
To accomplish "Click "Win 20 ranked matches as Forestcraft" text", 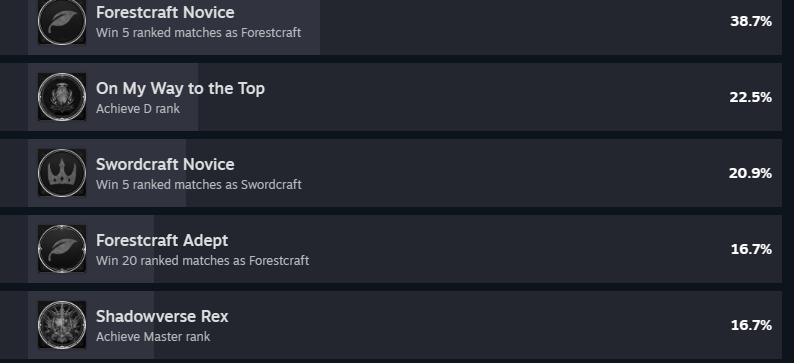I will [x=203, y=261].
